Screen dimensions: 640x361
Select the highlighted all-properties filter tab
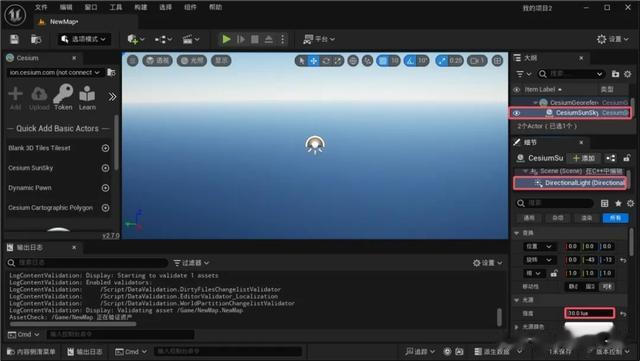[616, 218]
